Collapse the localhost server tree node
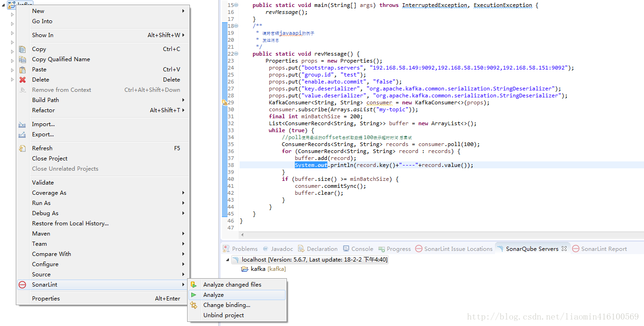Image resolution: width=644 pixels, height=326 pixels. 228,260
